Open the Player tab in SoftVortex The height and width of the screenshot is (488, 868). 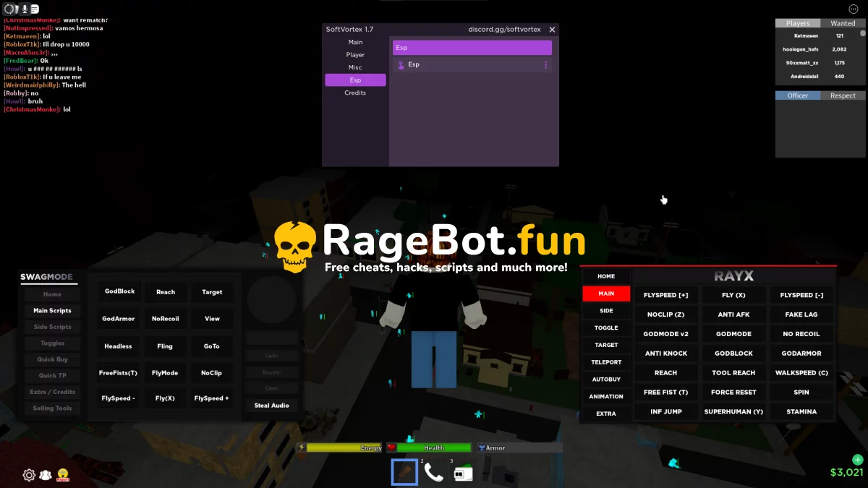355,54
